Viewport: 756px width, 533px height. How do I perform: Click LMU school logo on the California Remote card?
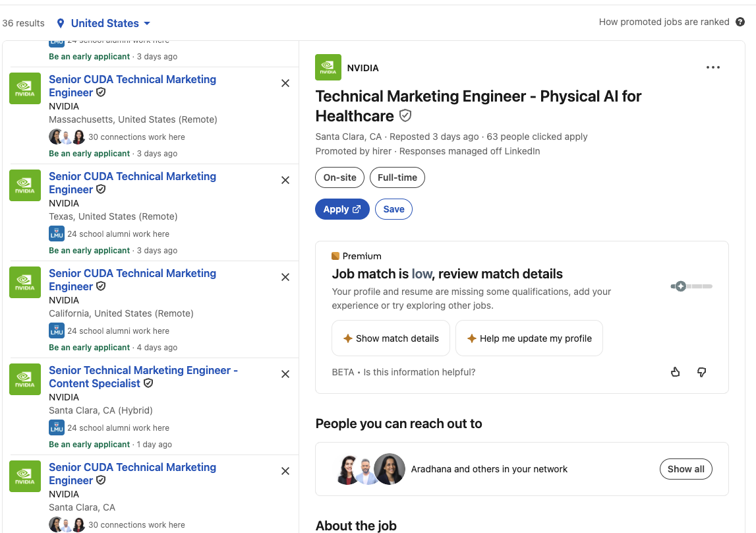click(57, 331)
